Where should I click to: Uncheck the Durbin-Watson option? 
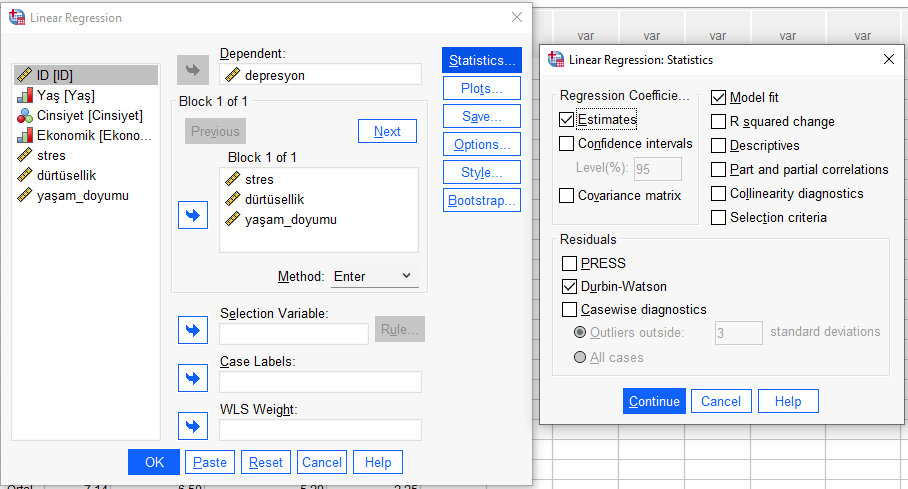click(570, 287)
